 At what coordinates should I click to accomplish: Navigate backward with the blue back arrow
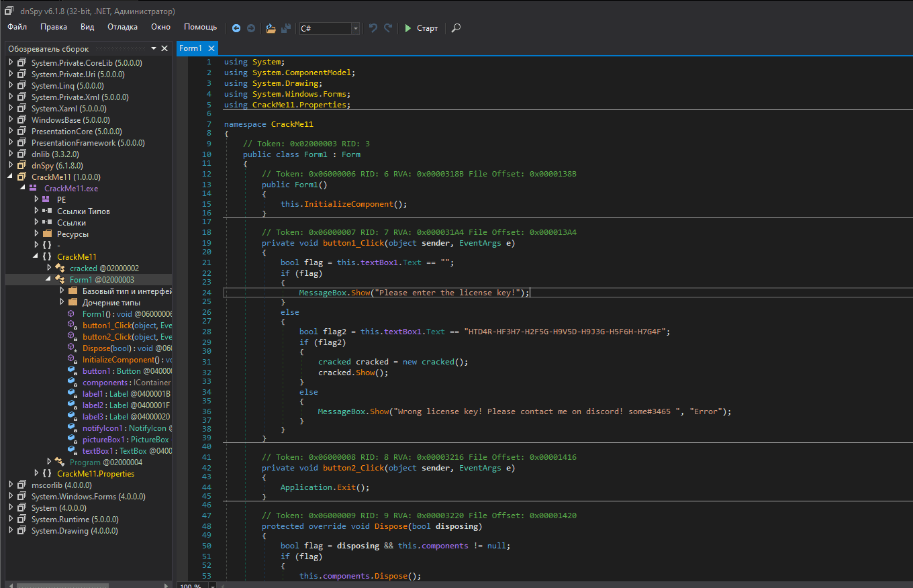click(236, 28)
